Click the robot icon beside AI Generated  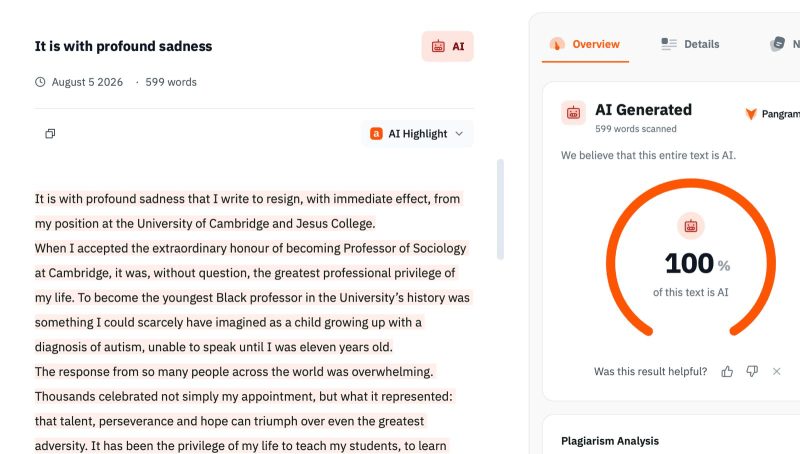(x=573, y=113)
